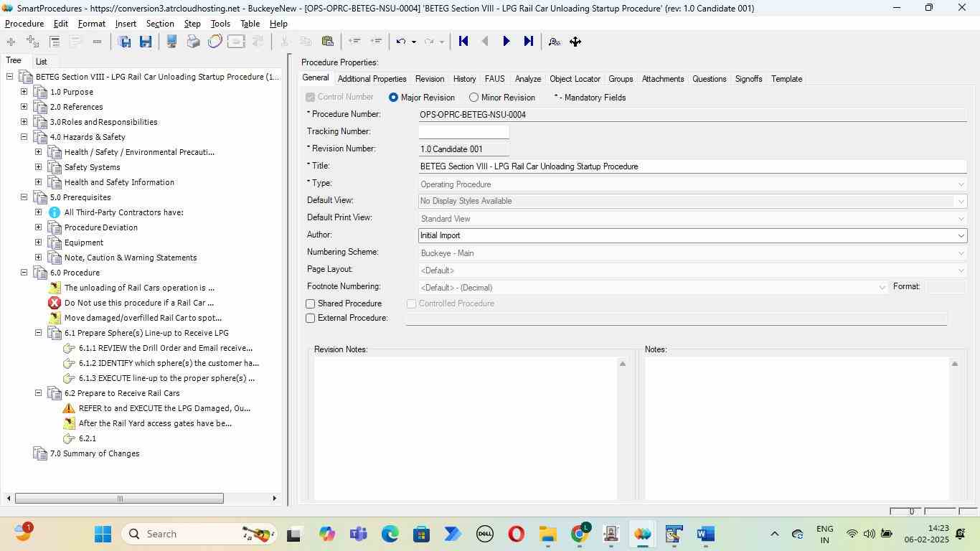Open the Default Print View dropdown
This screenshot has height=551, width=980.
(x=961, y=219)
